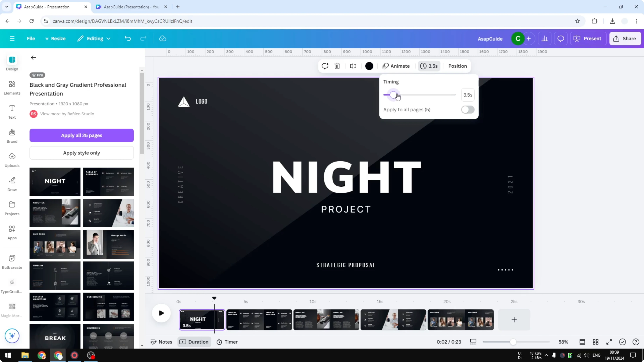
Task: Open View more by Rafiico Studio link
Action: pos(67,114)
